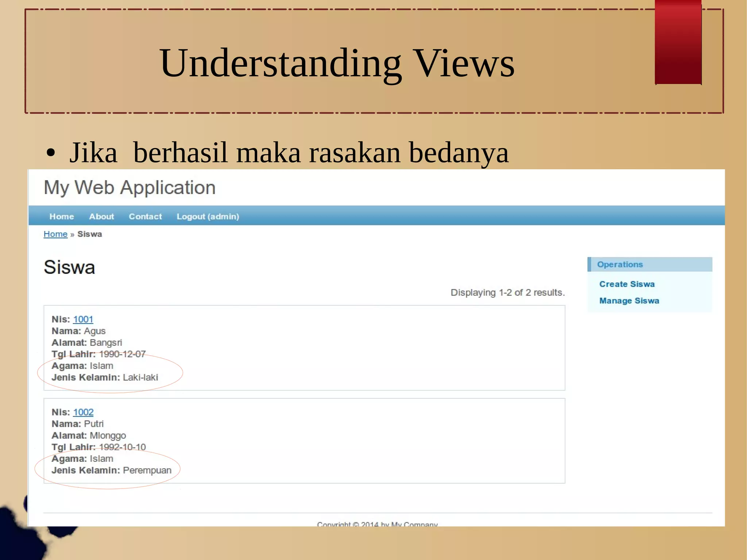The height and width of the screenshot is (560, 747).
Task: Click the Understanding Views slide title
Action: (x=337, y=63)
